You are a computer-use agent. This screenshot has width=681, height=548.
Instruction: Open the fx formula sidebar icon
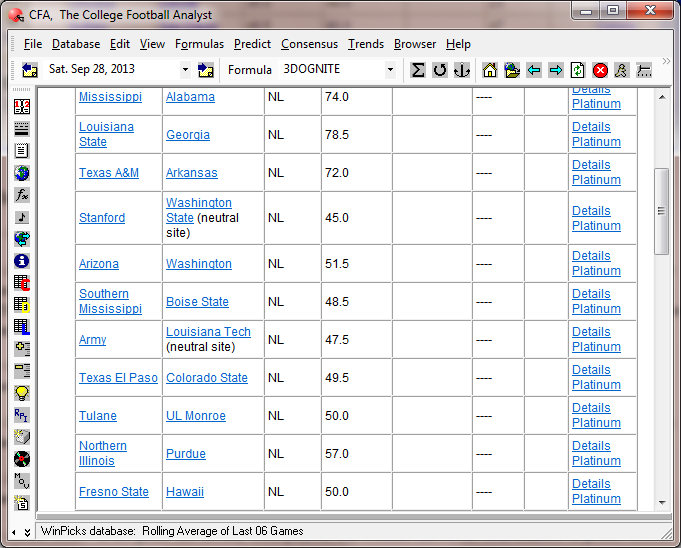click(x=22, y=195)
